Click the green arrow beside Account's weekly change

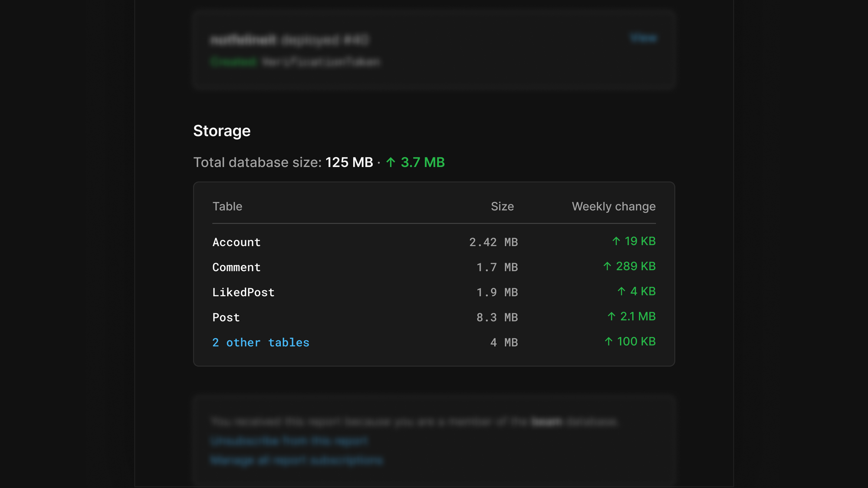616,241
